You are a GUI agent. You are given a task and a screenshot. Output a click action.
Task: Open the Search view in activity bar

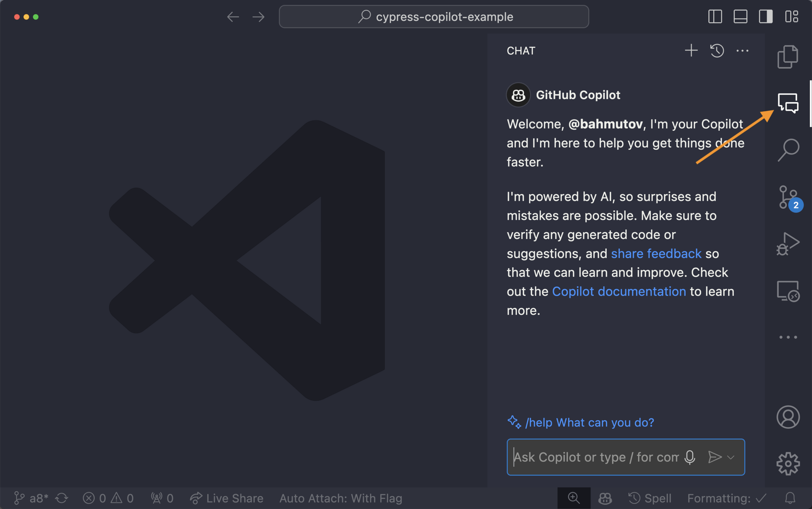(788, 150)
